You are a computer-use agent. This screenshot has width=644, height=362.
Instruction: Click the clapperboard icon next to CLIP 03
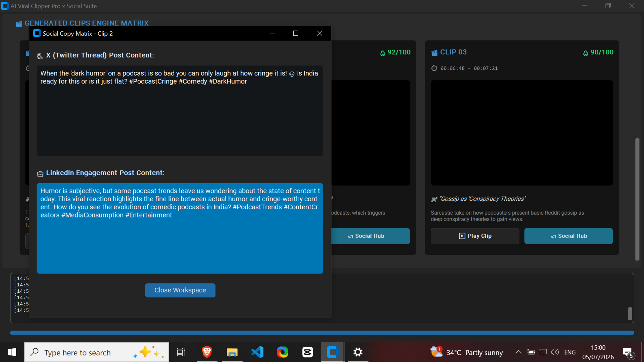tap(434, 53)
